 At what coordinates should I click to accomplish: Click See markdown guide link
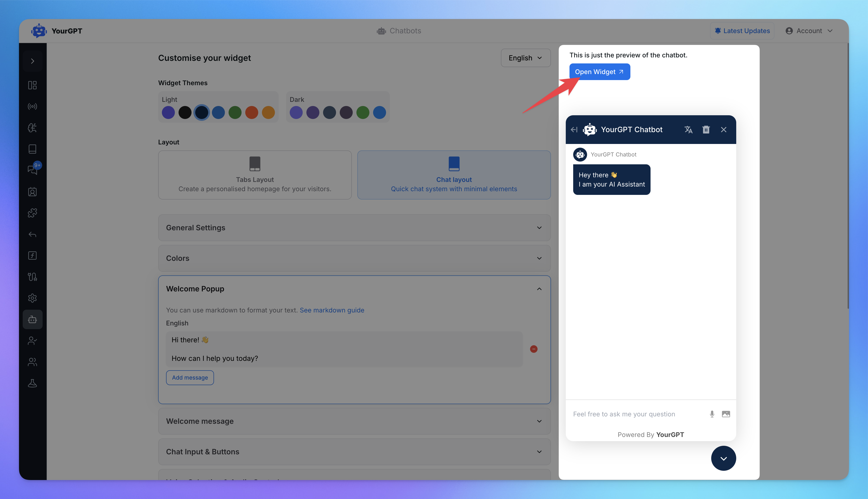pos(332,309)
